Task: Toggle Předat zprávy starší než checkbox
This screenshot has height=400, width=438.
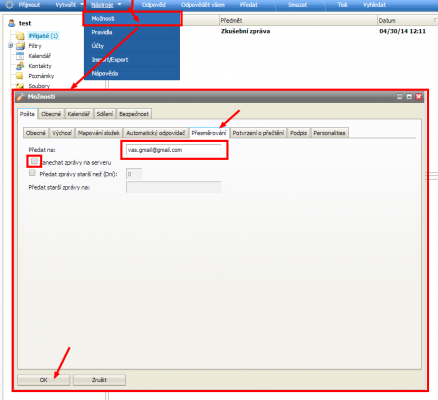Action: pyautogui.click(x=32, y=173)
